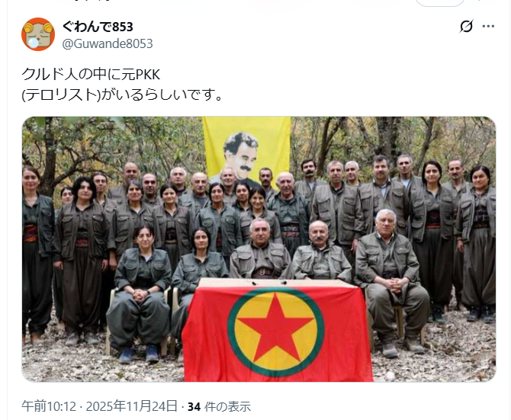Click the tweet line (テロリスト)がいるらしいです。

click(122, 95)
